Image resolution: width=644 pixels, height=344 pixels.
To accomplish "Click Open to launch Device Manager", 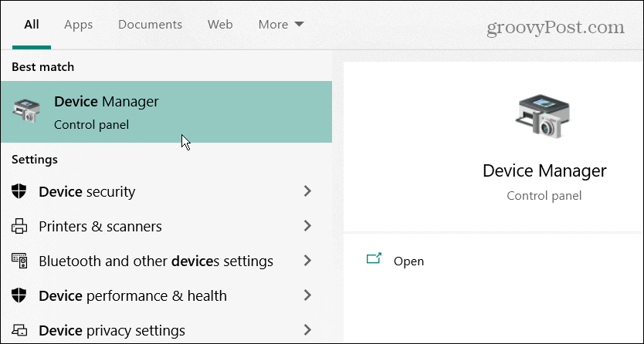I will point(408,261).
